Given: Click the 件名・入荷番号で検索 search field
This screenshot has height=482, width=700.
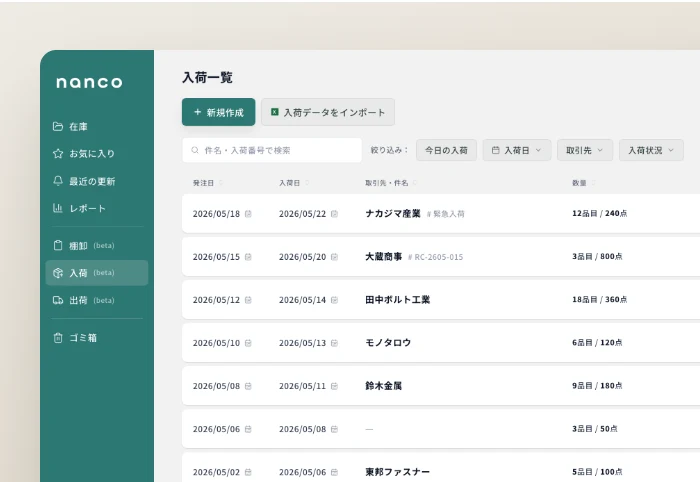Looking at the screenshot, I should coord(272,150).
